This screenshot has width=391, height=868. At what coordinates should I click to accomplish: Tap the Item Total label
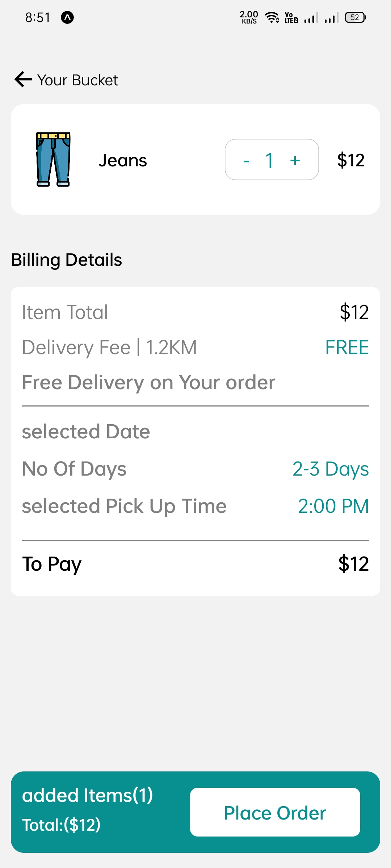[x=65, y=312]
